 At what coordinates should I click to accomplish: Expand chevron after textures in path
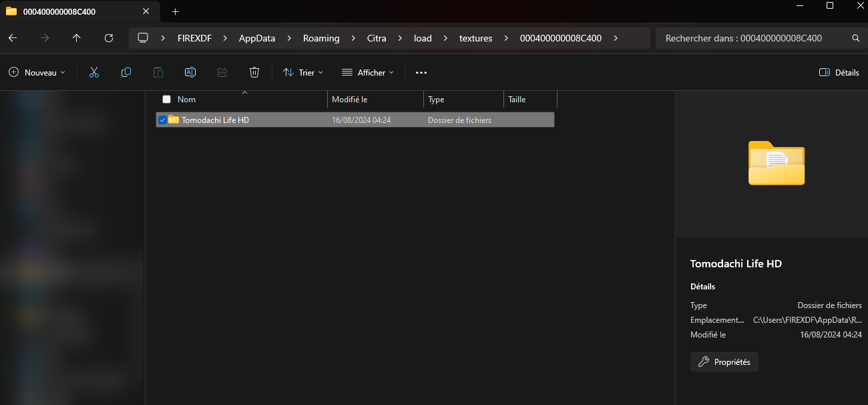506,38
